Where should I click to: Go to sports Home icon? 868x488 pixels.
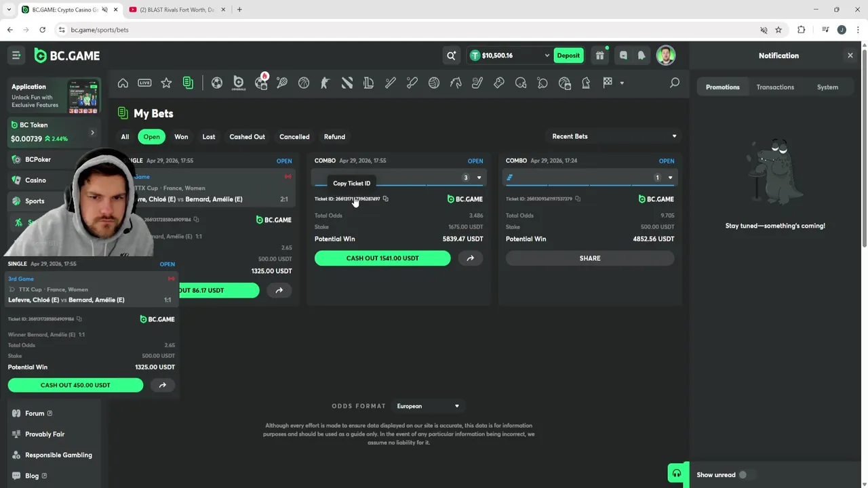[123, 83]
